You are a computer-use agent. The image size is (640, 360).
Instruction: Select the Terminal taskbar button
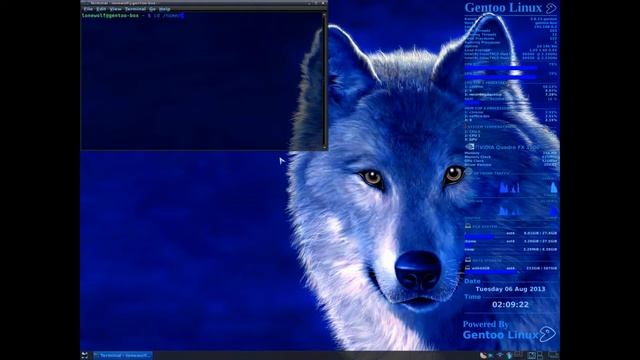point(122,356)
